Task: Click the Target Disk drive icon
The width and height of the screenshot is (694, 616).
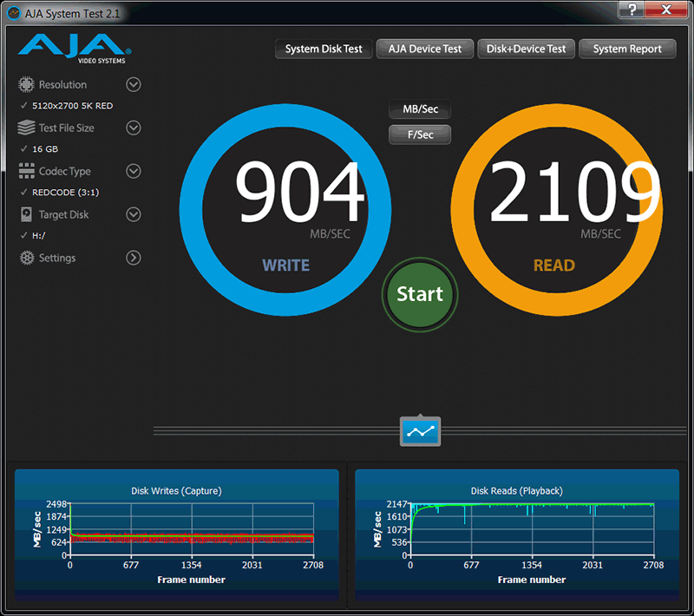Action: (x=26, y=214)
